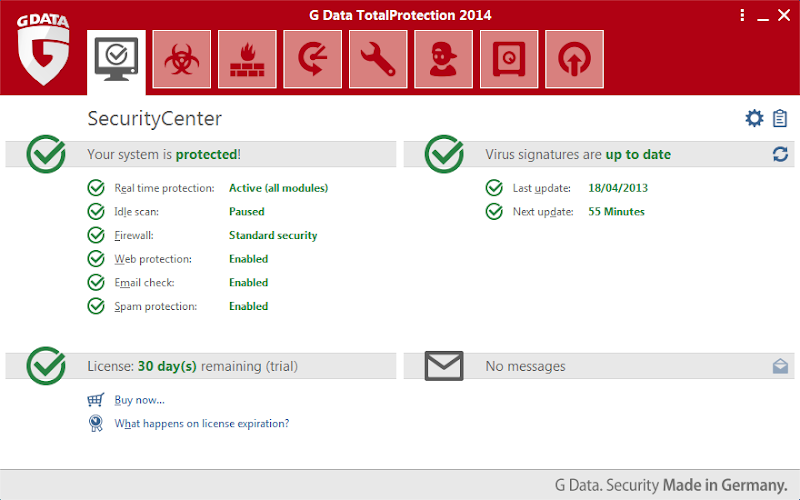This screenshot has height=500, width=800.
Task: Open the virus protection biohazard icon
Action: [182, 59]
